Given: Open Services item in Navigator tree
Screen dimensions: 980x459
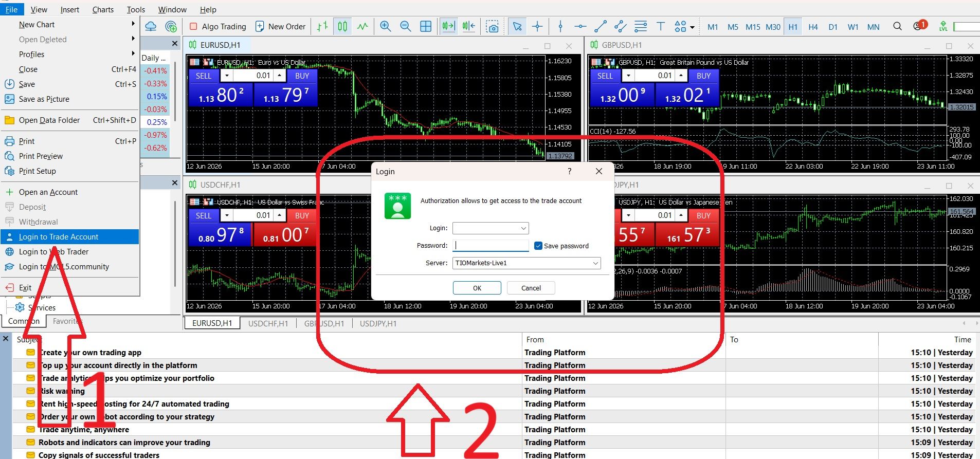Looking at the screenshot, I should tap(36, 307).
